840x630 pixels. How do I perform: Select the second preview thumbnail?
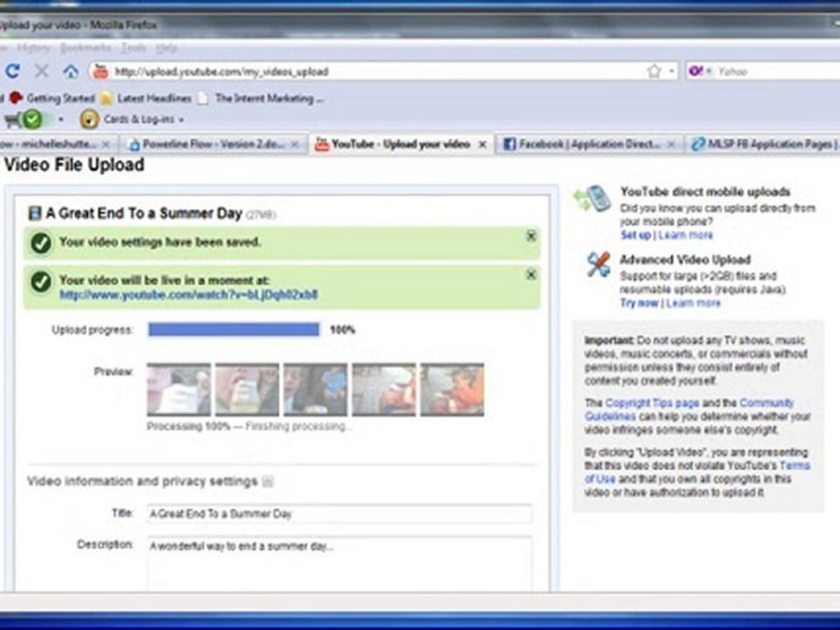pyautogui.click(x=247, y=389)
